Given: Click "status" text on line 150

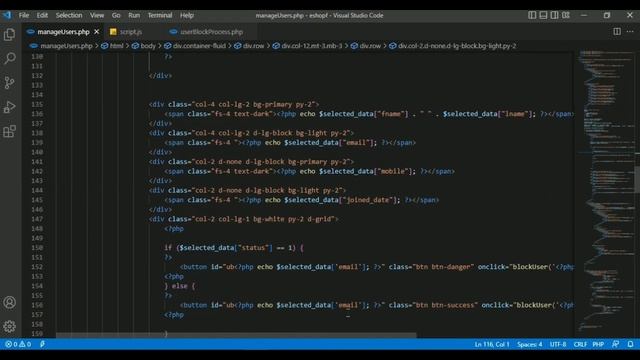Looking at the screenshot, I should pos(254,248).
